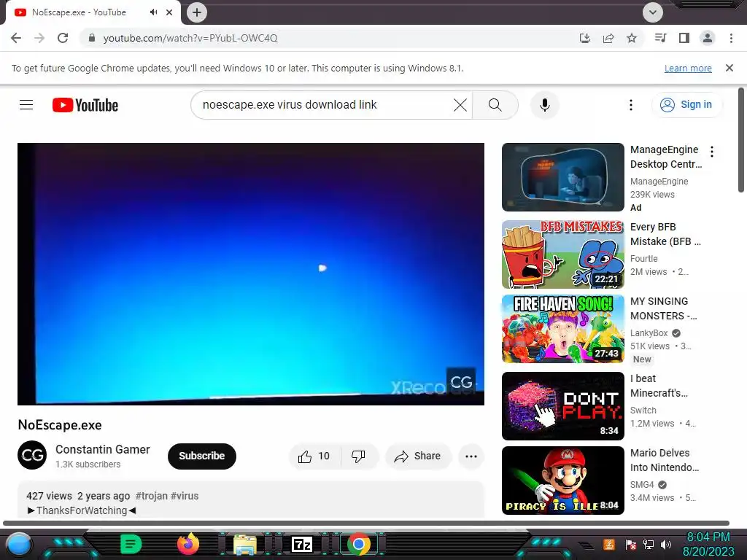Start voice search with microphone
Image resolution: width=747 pixels, height=560 pixels.
(544, 105)
